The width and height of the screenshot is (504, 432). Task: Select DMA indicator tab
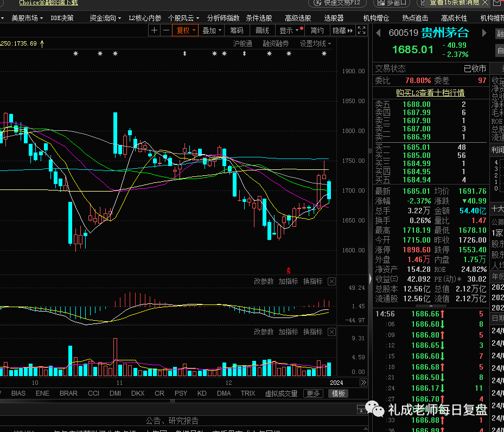(224, 393)
